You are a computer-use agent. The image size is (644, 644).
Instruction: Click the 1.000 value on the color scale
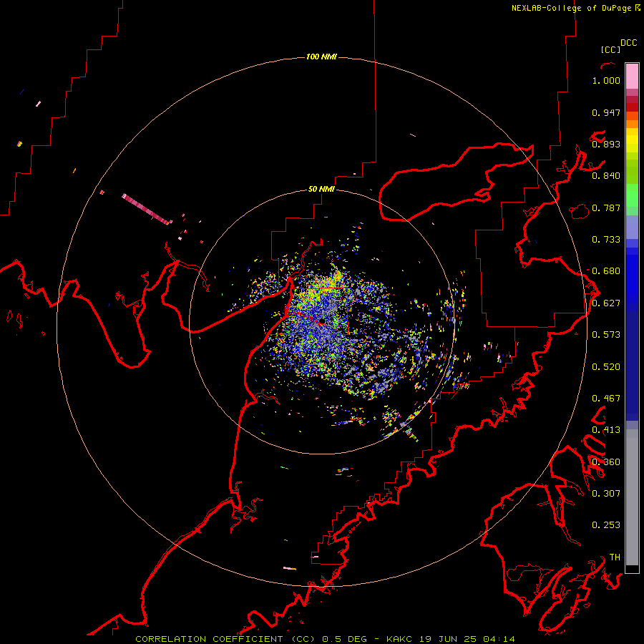pyautogui.click(x=606, y=80)
